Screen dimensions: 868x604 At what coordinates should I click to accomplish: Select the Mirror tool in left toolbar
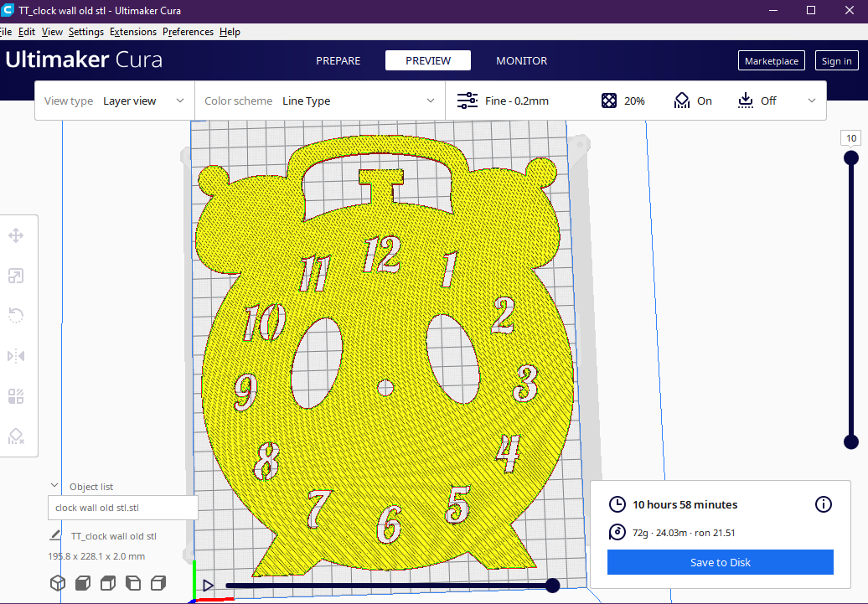16,356
